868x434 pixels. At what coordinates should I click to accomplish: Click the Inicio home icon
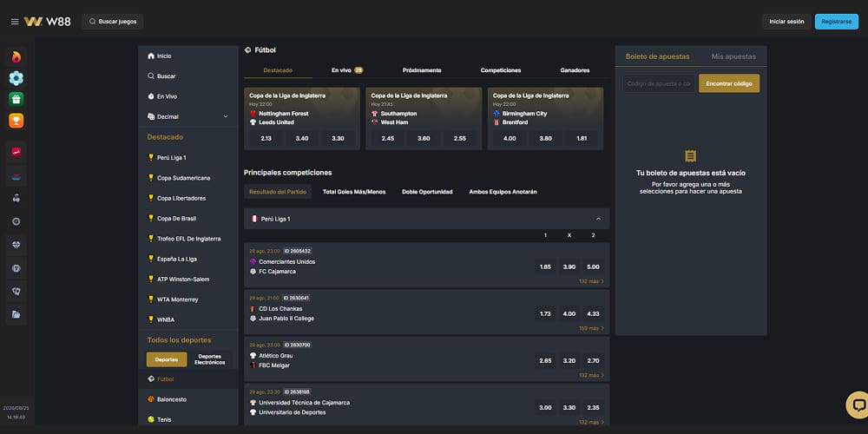coord(150,56)
